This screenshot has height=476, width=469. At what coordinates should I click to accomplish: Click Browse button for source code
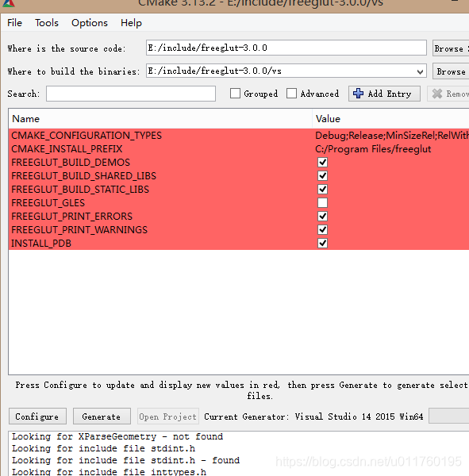(451, 48)
